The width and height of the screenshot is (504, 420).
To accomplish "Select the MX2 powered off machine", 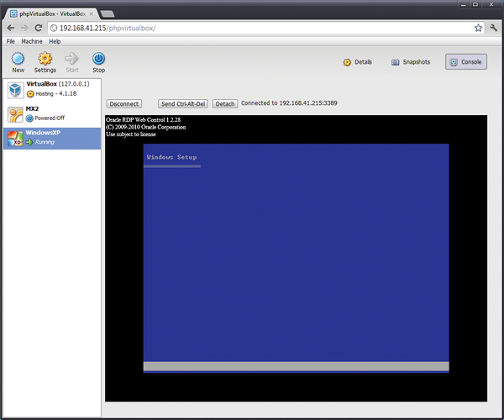I will [x=51, y=113].
